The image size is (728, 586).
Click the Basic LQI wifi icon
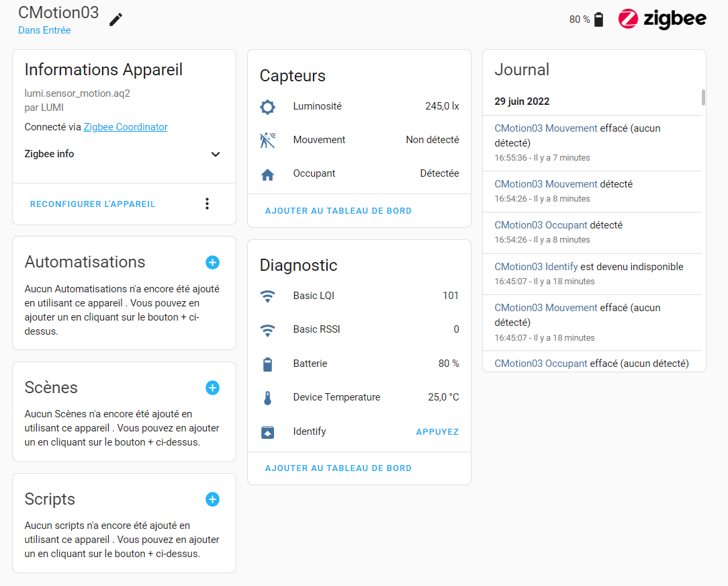pyautogui.click(x=267, y=296)
